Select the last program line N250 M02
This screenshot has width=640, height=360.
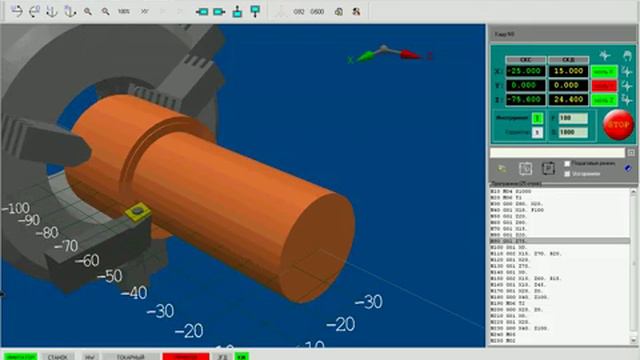click(x=560, y=341)
